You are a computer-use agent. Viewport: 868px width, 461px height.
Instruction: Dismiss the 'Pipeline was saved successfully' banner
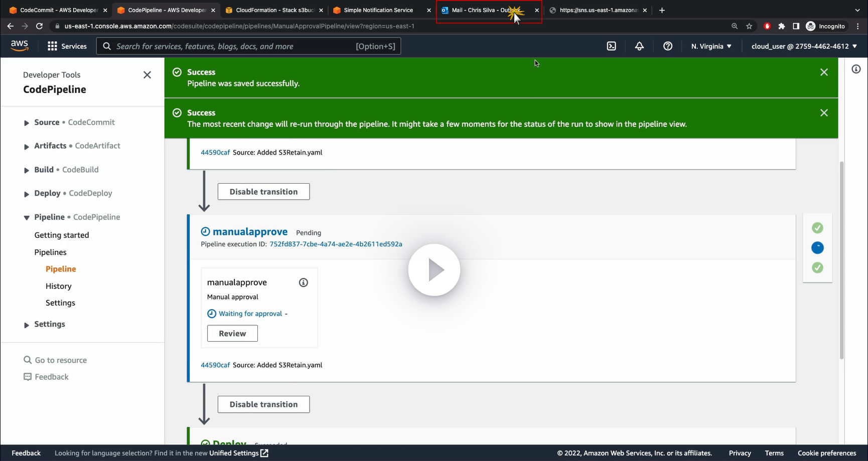[824, 72]
